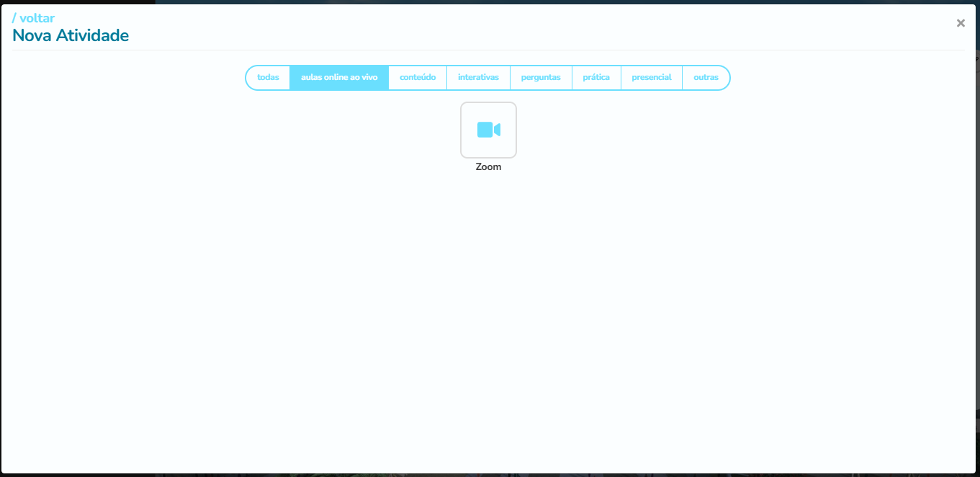Show all activities with the todas tab
This screenshot has width=980, height=477.
(268, 78)
